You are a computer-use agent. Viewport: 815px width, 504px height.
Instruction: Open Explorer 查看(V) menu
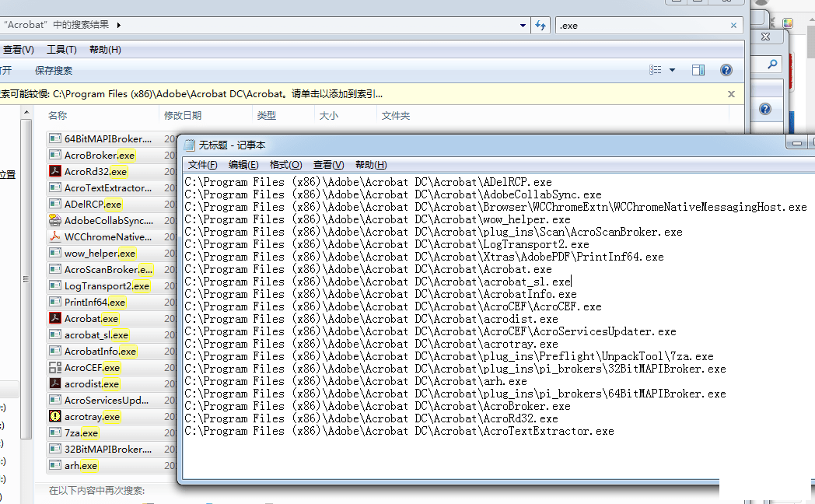[18, 49]
